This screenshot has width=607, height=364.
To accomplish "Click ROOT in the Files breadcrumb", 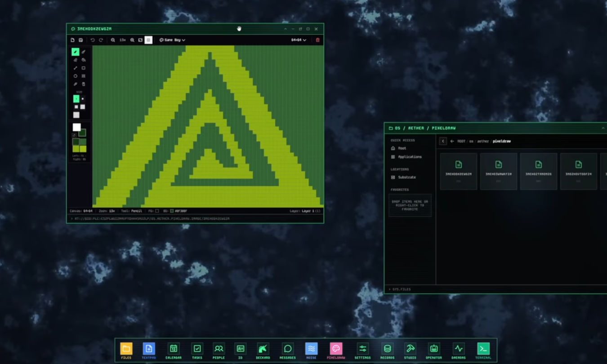I will pyautogui.click(x=461, y=141).
